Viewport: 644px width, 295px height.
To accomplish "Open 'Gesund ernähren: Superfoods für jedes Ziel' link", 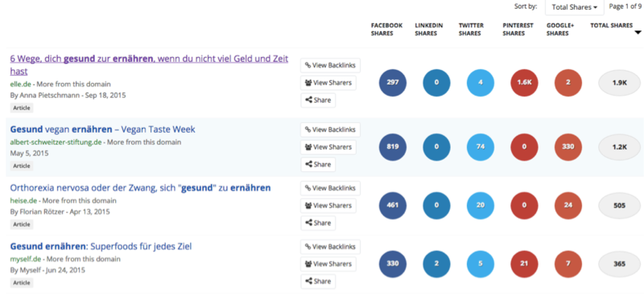I will point(101,247).
